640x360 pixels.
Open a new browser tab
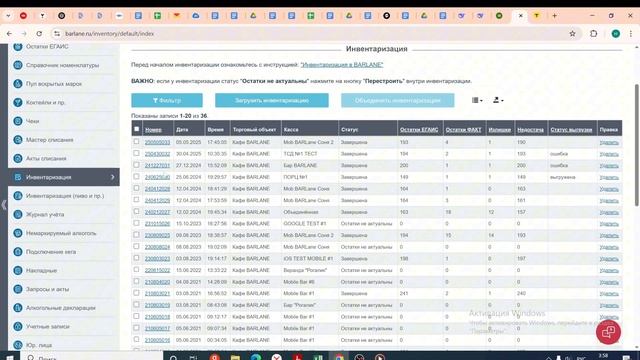coord(554,16)
